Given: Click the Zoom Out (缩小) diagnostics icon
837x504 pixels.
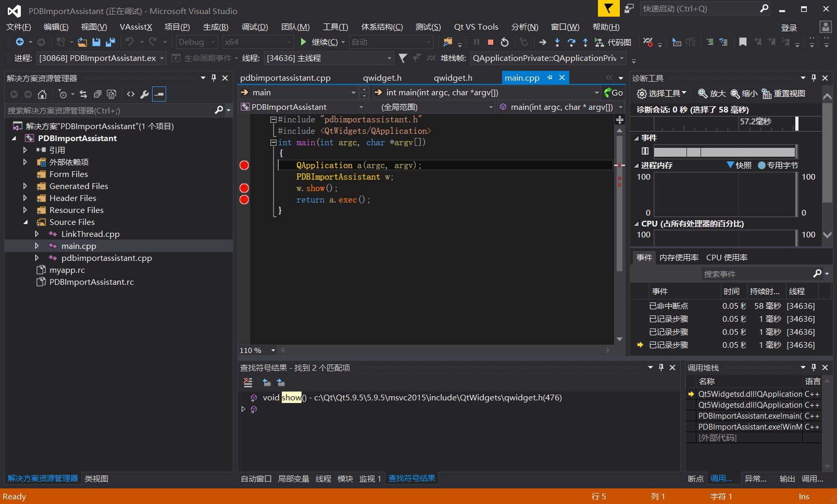Looking at the screenshot, I should coord(744,93).
